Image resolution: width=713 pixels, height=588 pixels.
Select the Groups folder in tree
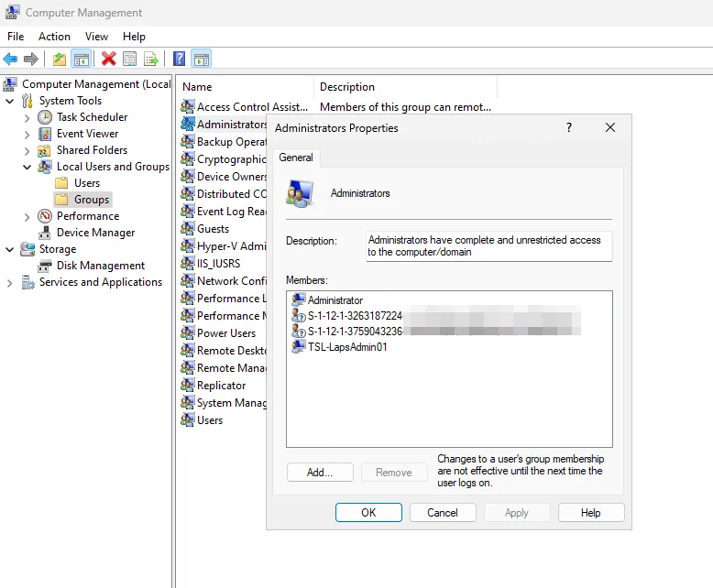point(82,200)
